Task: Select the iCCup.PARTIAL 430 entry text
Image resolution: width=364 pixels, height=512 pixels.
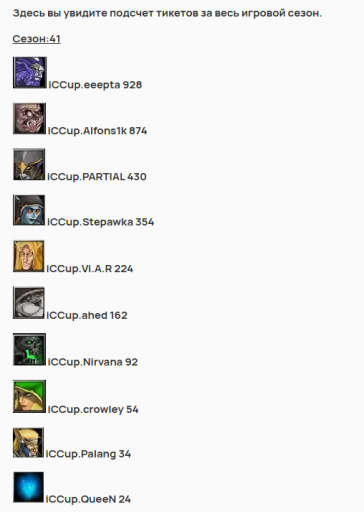Action: (x=97, y=177)
